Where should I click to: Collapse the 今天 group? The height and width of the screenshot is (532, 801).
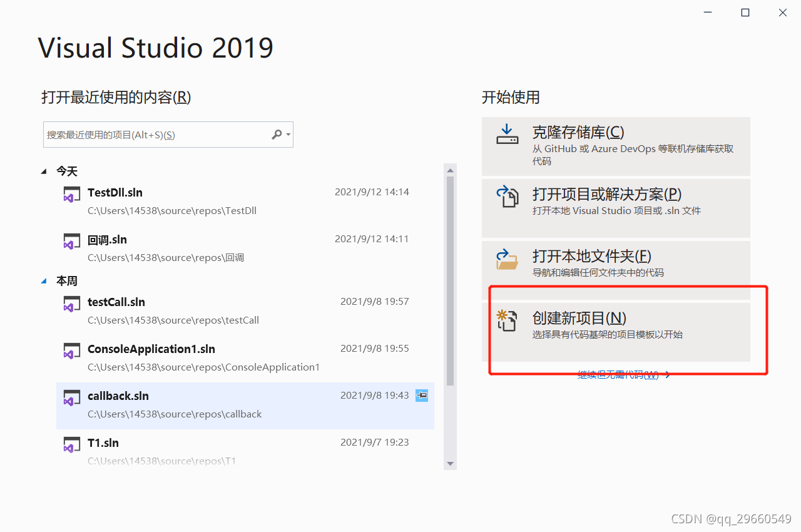tap(44, 171)
